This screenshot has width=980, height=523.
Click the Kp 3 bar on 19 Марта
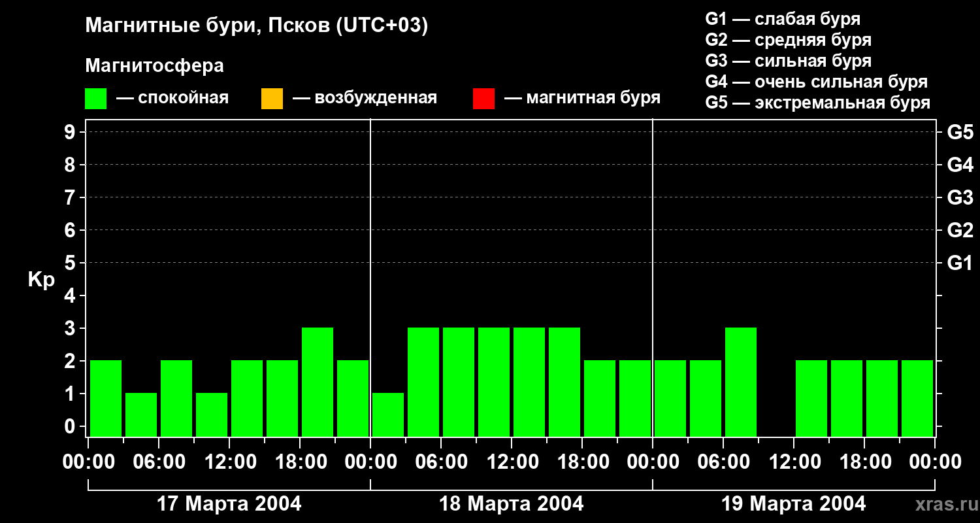[741, 382]
